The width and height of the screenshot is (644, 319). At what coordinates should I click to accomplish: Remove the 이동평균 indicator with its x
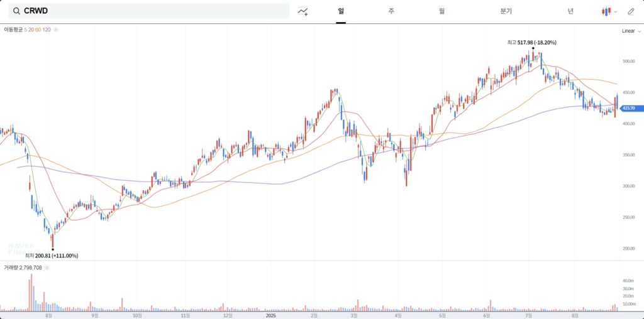(x=56, y=30)
